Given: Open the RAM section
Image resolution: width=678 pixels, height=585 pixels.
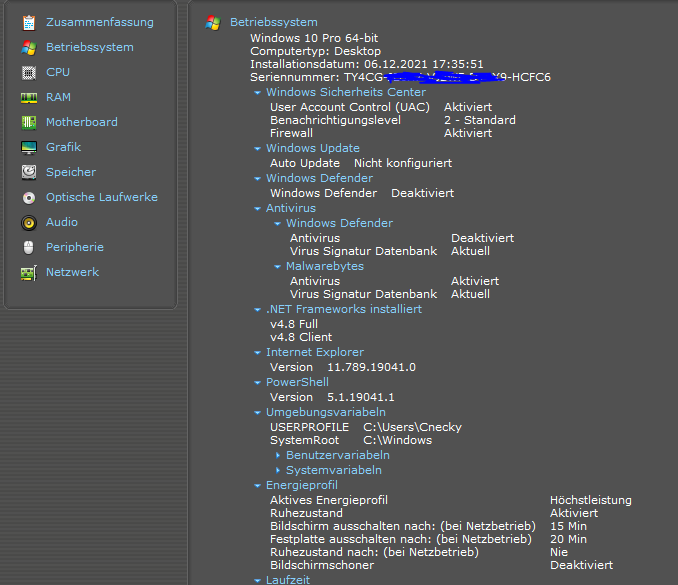Looking at the screenshot, I should click(x=58, y=97).
